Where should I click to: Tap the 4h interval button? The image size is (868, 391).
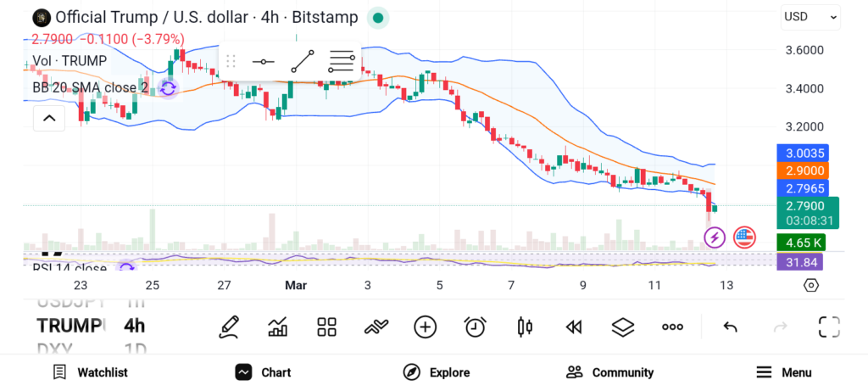pyautogui.click(x=134, y=326)
